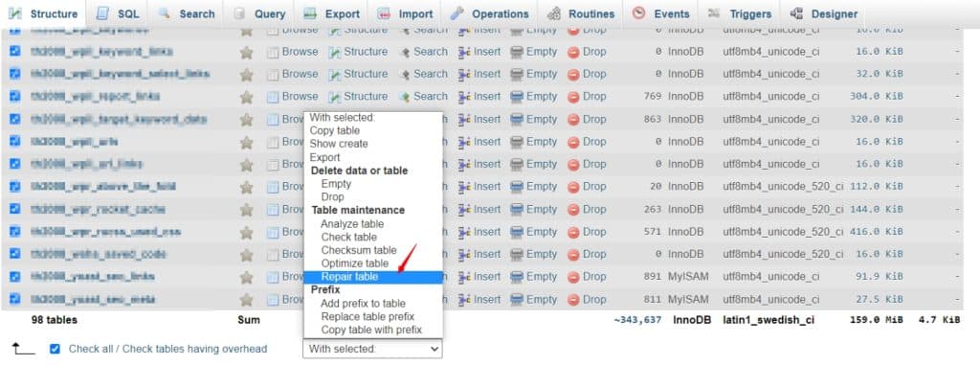This screenshot has width=980, height=365.
Task: Click Empty icon in the 263-row table row
Action: click(517, 210)
